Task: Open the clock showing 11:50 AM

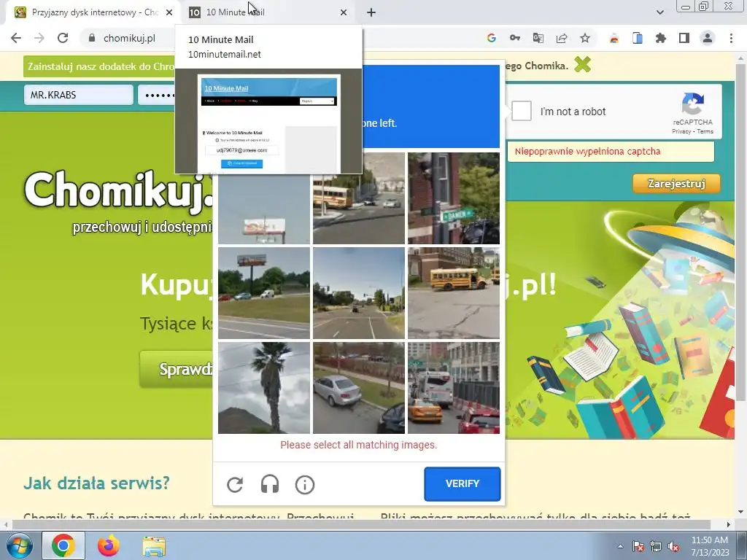Action: point(710,546)
